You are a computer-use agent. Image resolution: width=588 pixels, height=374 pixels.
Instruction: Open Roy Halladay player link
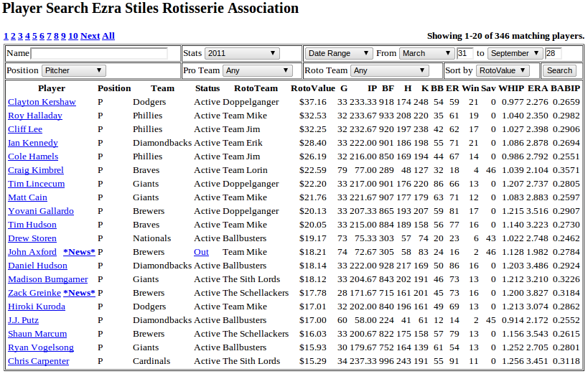(x=35, y=116)
